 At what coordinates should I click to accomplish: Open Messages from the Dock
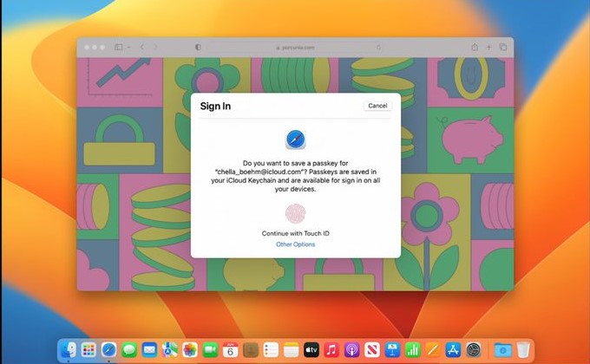[129, 350]
